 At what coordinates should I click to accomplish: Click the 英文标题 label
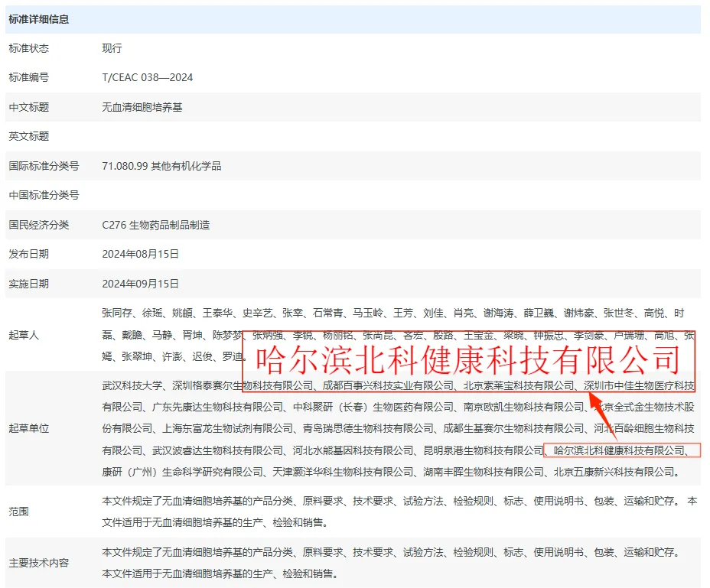coord(29,136)
